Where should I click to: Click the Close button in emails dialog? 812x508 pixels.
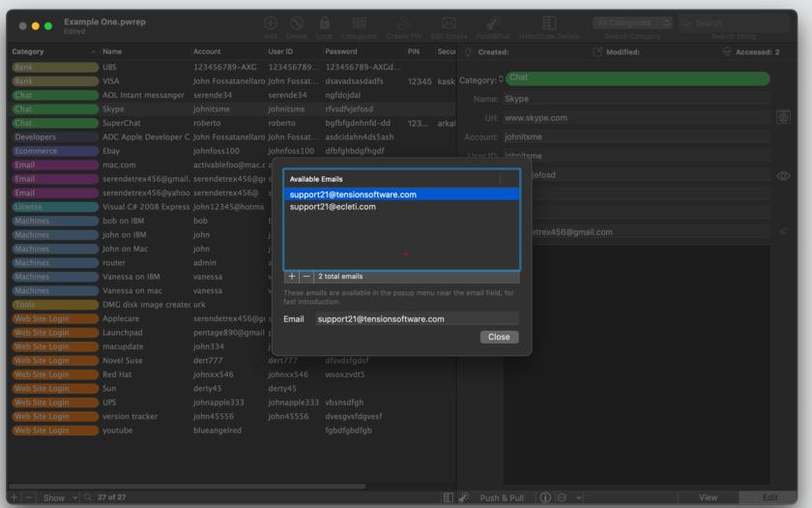tap(499, 337)
